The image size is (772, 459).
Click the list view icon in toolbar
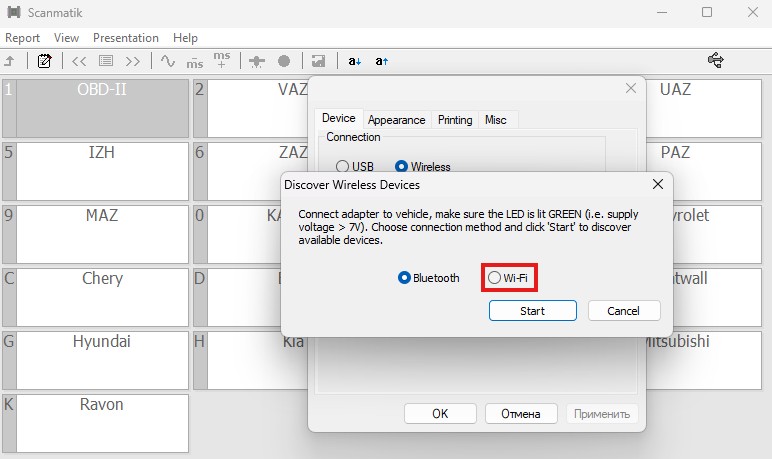click(106, 61)
